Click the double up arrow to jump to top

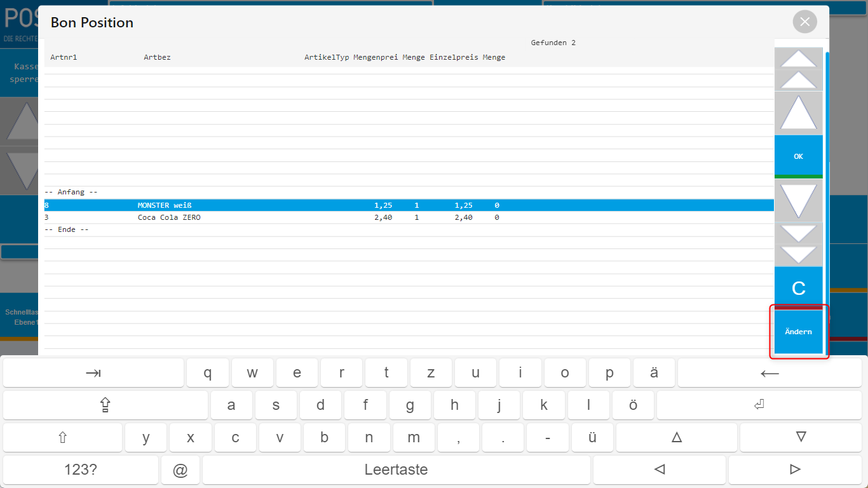[x=798, y=69]
